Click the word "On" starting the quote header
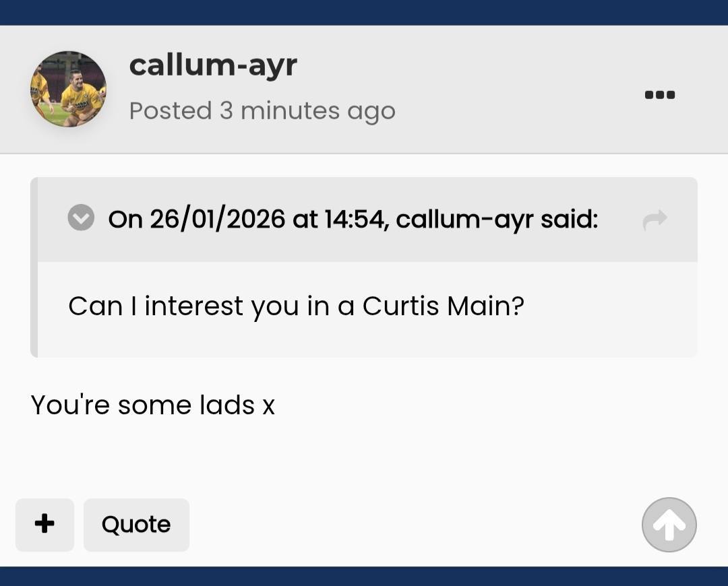The width and height of the screenshot is (728, 586). tap(125, 219)
